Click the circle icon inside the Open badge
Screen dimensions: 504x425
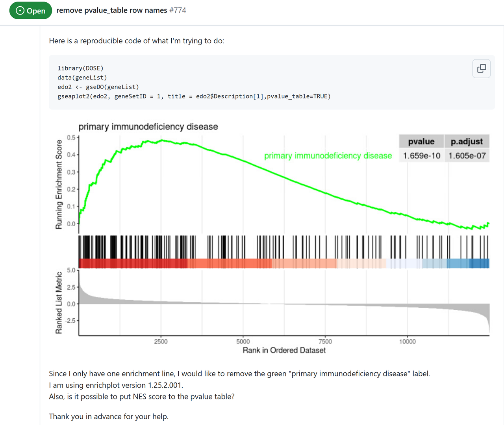point(20,11)
